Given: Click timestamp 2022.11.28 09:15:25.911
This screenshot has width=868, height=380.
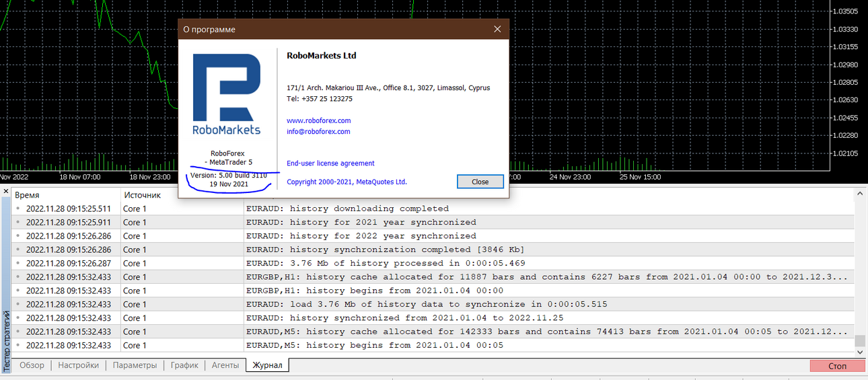Looking at the screenshot, I should (69, 222).
